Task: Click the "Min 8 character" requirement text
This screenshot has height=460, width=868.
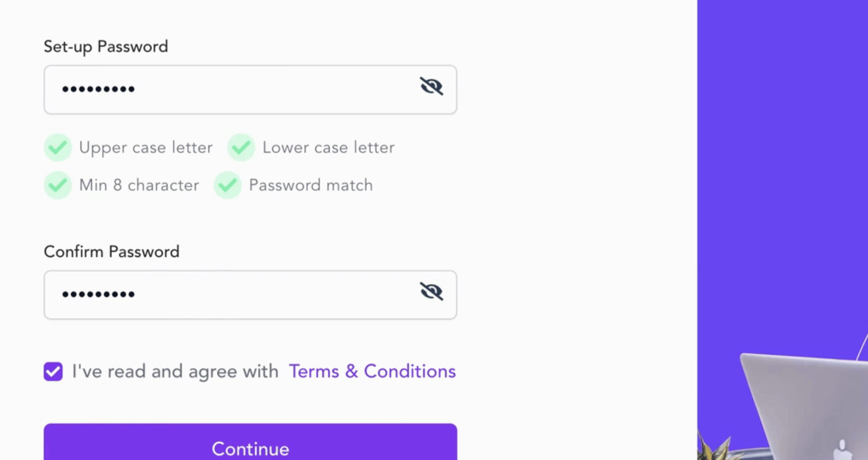Action: 139,185
